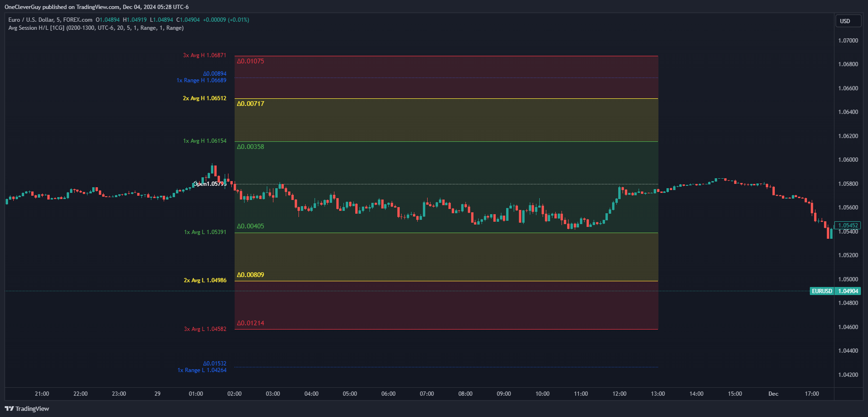Click the 1.07000 price axis label
This screenshot has width=868, height=417.
pyautogui.click(x=848, y=41)
